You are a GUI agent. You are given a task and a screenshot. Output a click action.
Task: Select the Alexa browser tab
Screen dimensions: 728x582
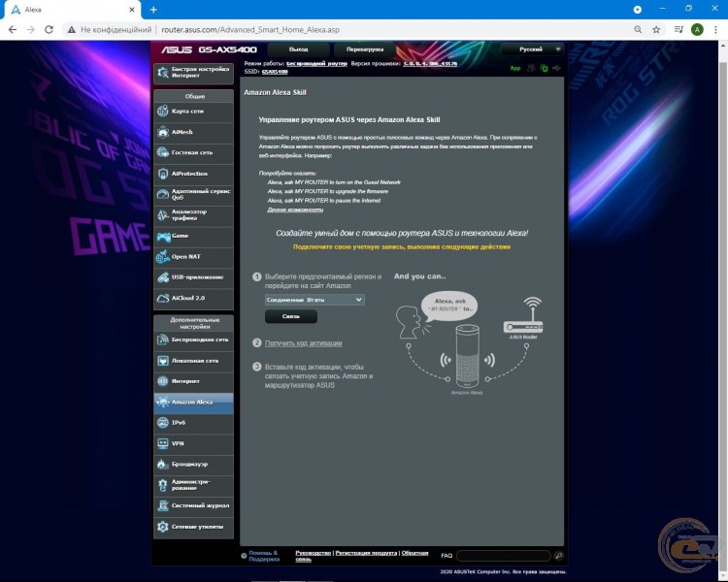(72, 10)
